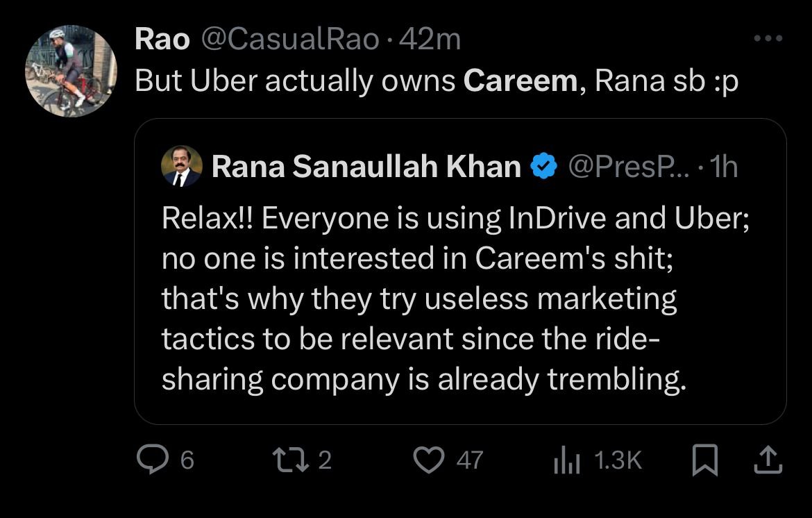
Task: Share the tweet using the upload arrow icon
Action: (768, 460)
